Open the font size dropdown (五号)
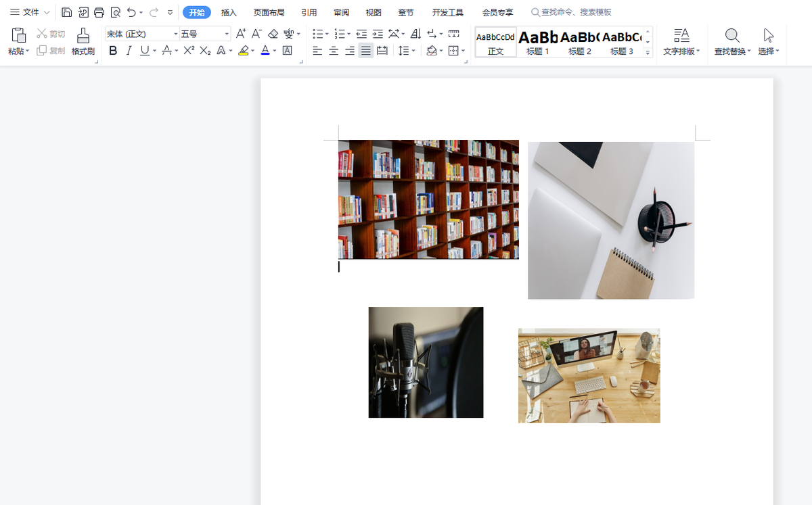 [x=227, y=34]
